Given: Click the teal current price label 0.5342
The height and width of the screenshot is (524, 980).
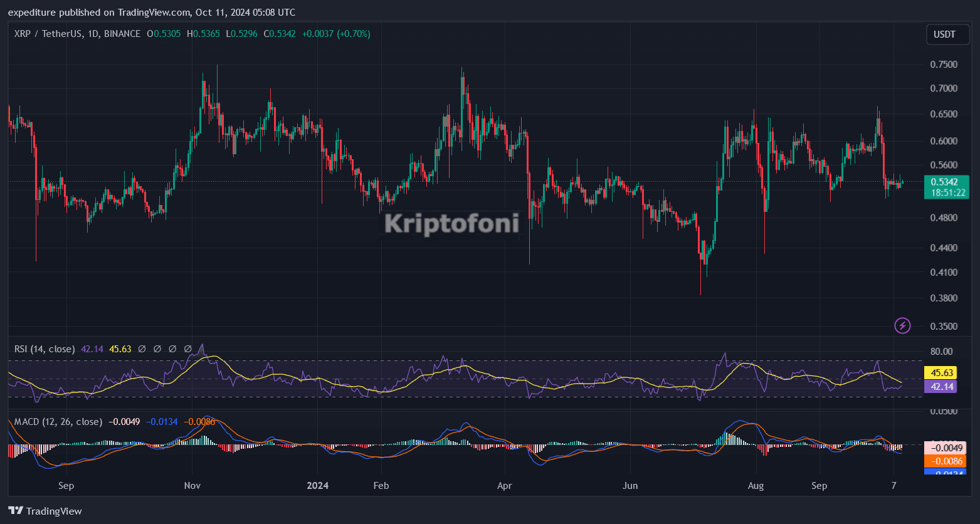Looking at the screenshot, I should [947, 182].
